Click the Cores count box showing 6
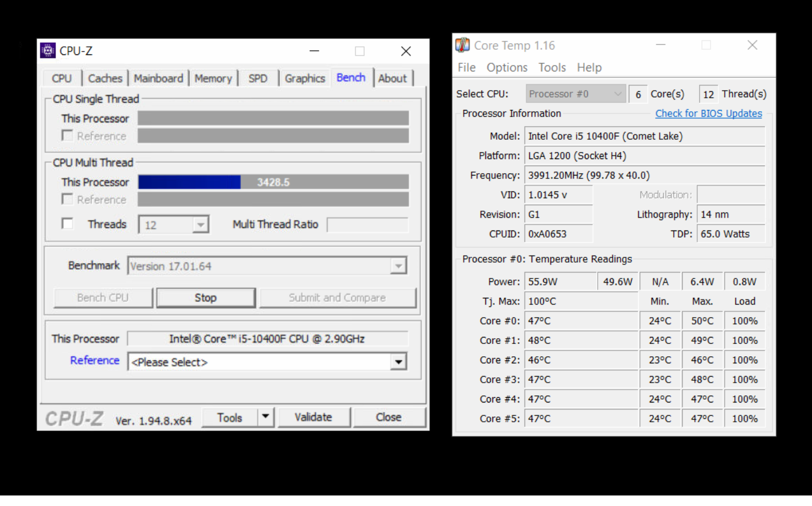812x506 pixels. point(638,94)
